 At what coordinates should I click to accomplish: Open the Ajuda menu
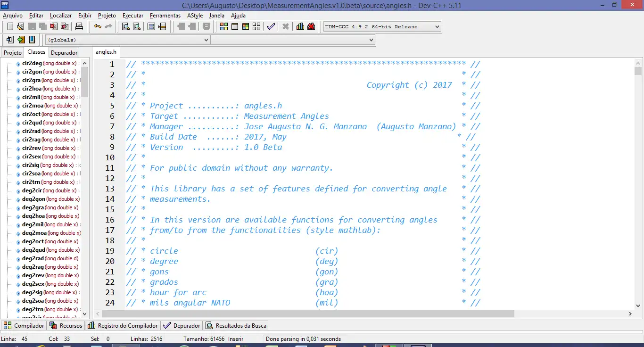coord(238,16)
